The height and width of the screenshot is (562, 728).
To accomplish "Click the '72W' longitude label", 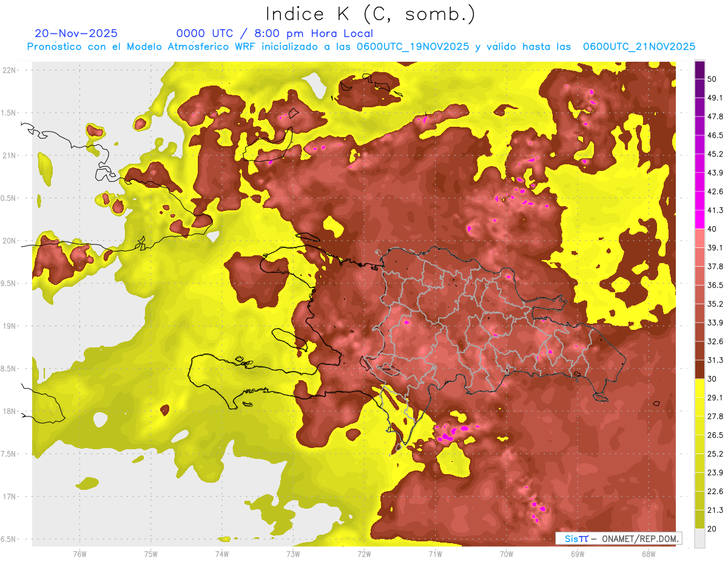I will [x=364, y=554].
